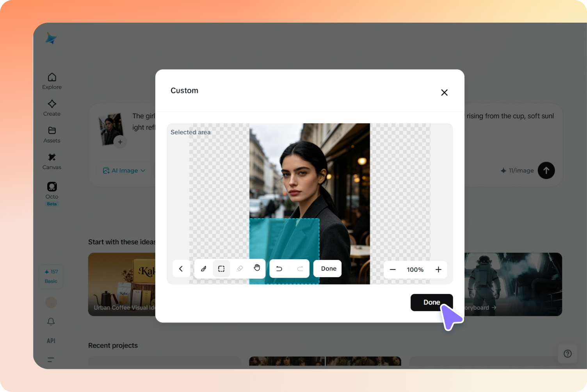The width and height of the screenshot is (587, 392).
Task: Open the Explore page
Action: tap(52, 81)
